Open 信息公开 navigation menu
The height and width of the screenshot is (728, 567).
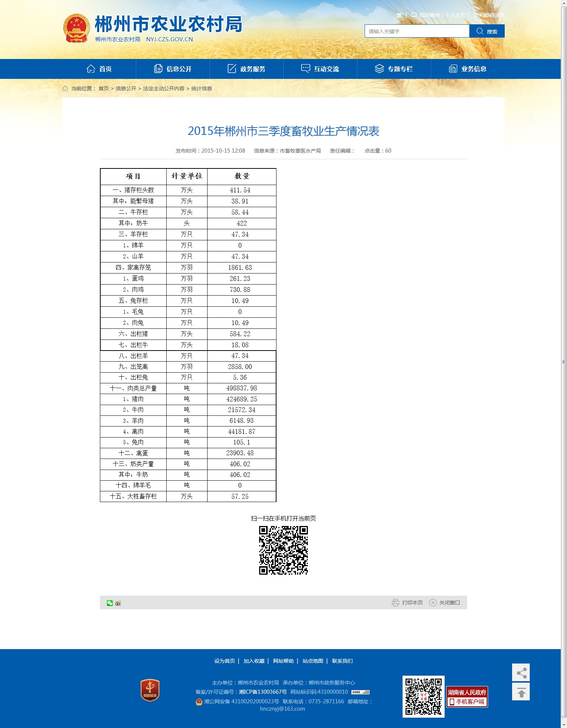(173, 69)
